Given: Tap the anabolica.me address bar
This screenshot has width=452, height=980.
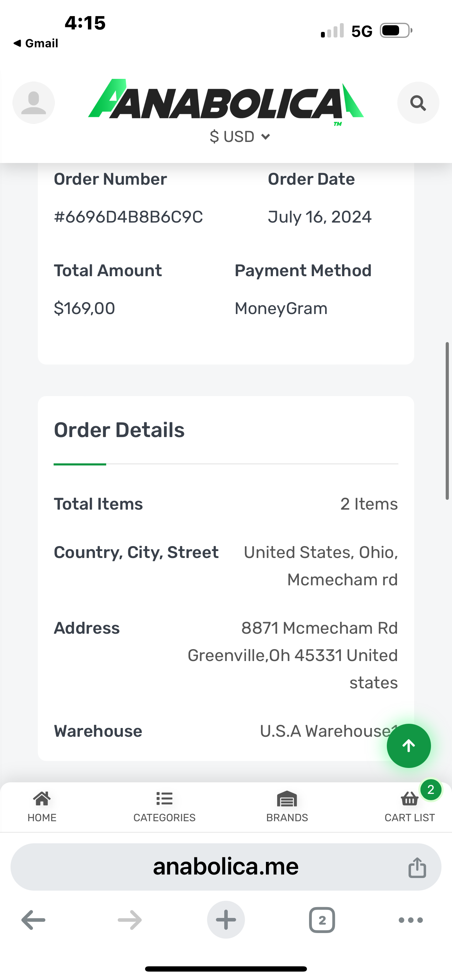Looking at the screenshot, I should click(226, 867).
